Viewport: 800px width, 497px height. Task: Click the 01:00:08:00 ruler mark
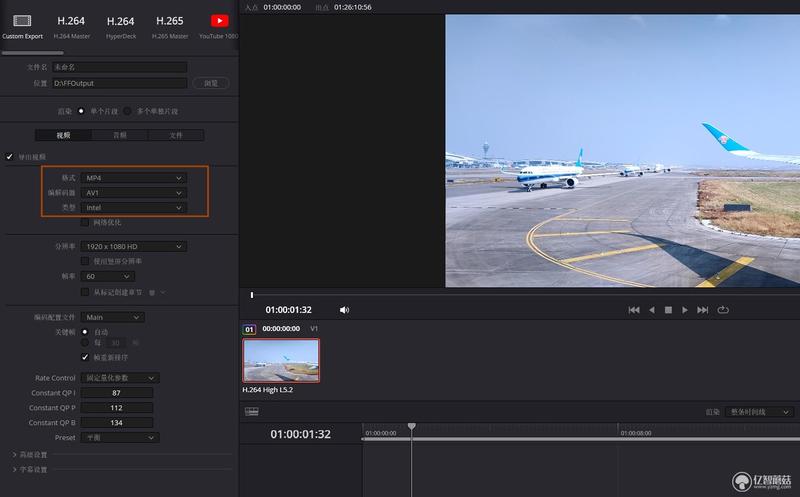(636, 433)
